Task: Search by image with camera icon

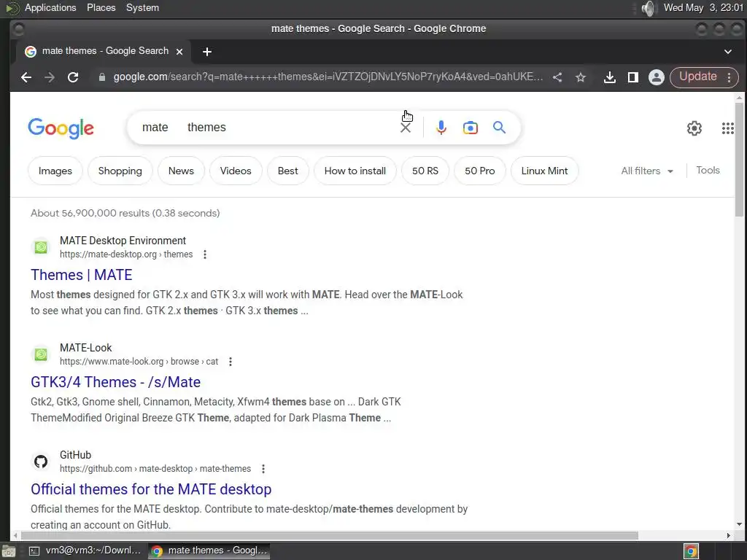Action: (471, 128)
